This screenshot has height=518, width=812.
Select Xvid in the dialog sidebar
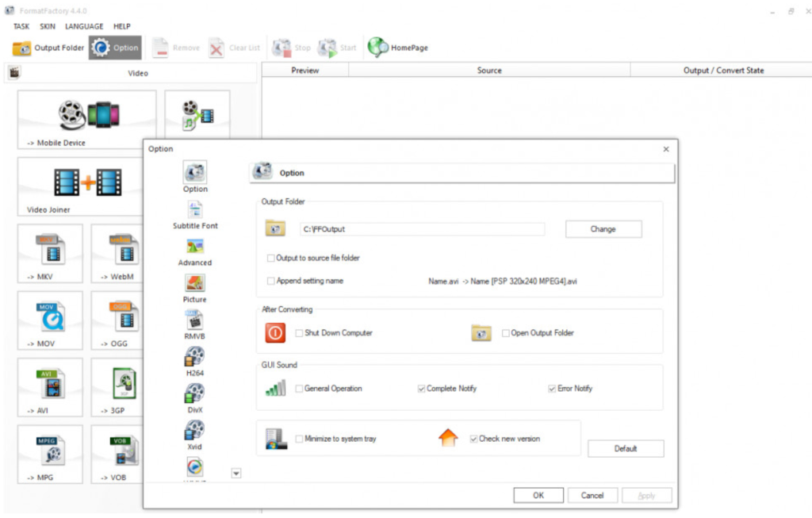point(195,436)
